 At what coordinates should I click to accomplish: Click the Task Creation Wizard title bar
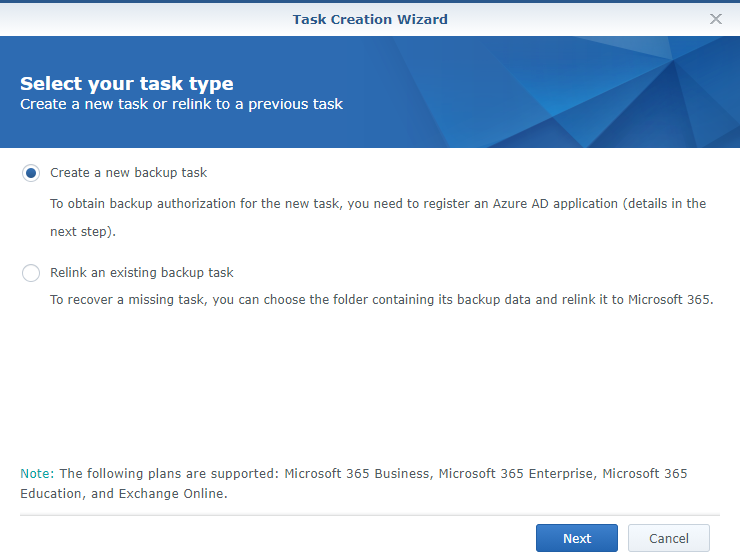[370, 19]
